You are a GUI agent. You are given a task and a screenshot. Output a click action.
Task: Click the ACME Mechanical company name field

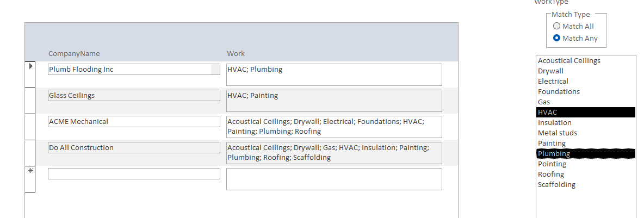tap(134, 121)
